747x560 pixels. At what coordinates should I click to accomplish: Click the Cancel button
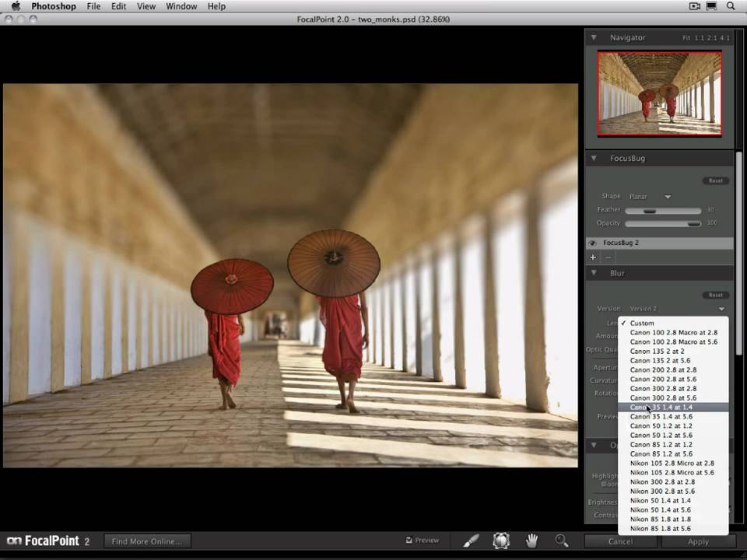(x=620, y=541)
